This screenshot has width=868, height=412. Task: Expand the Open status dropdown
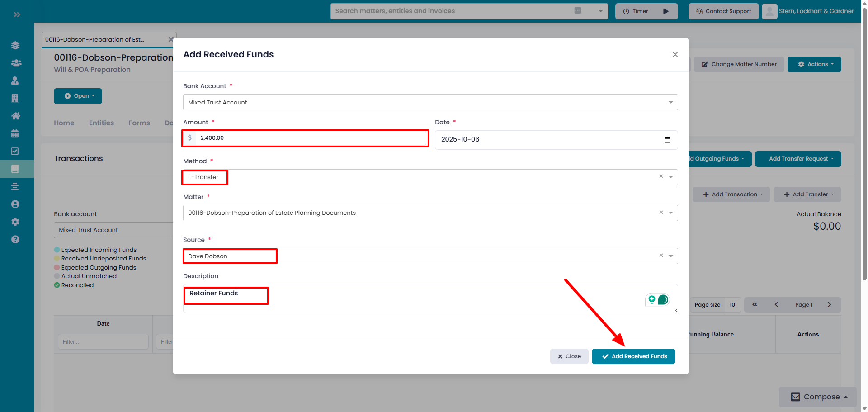(78, 96)
